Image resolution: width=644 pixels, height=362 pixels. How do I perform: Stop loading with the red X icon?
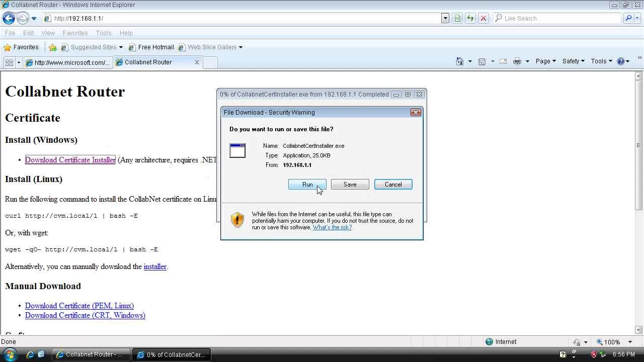(484, 19)
